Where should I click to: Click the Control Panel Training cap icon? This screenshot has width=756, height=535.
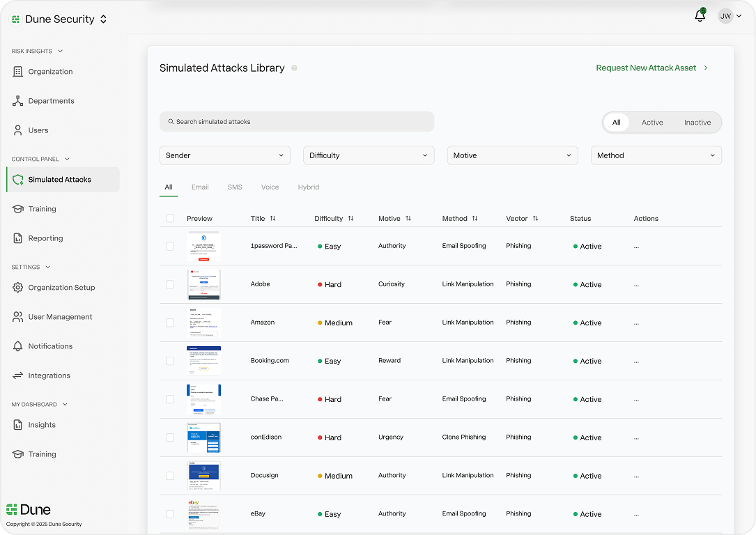[18, 209]
